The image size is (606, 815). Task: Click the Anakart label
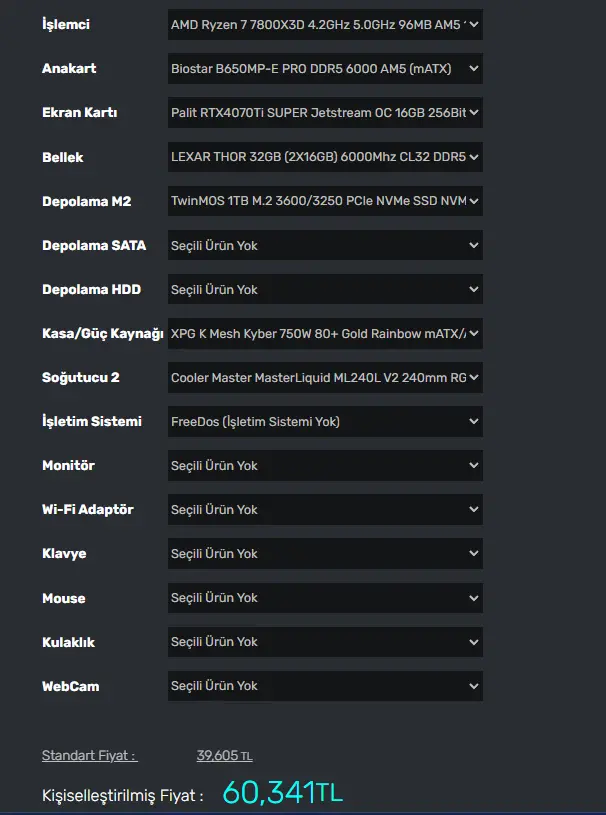coord(69,69)
